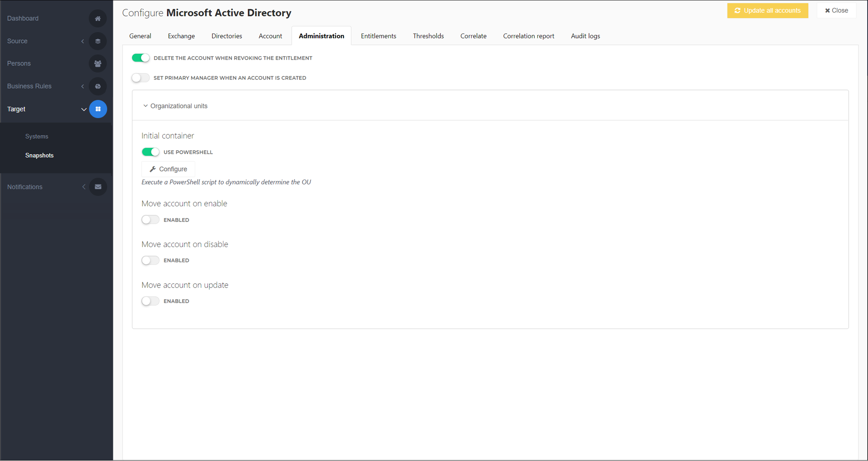Screen dimensions: 868x461
Task: Toggle delete account when revoking entitlement
Action: click(x=141, y=58)
